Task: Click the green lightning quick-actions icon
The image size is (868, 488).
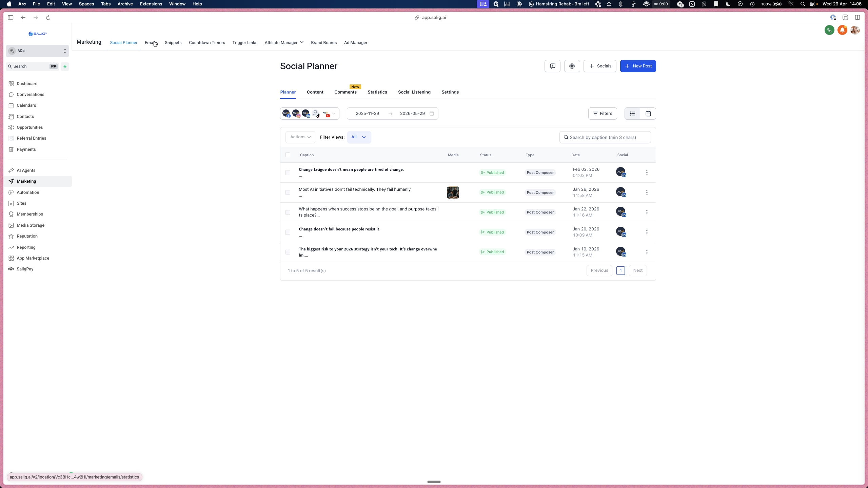Action: tap(65, 66)
